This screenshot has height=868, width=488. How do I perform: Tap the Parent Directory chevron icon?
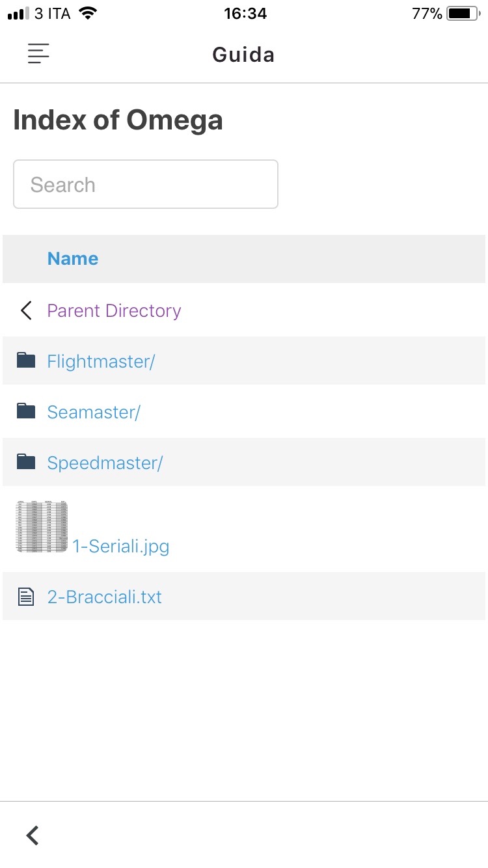26,310
